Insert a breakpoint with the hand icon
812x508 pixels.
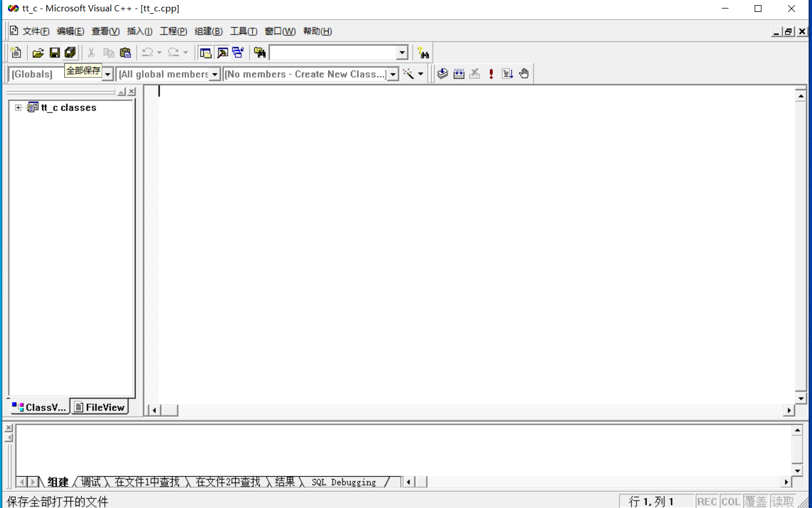point(524,74)
